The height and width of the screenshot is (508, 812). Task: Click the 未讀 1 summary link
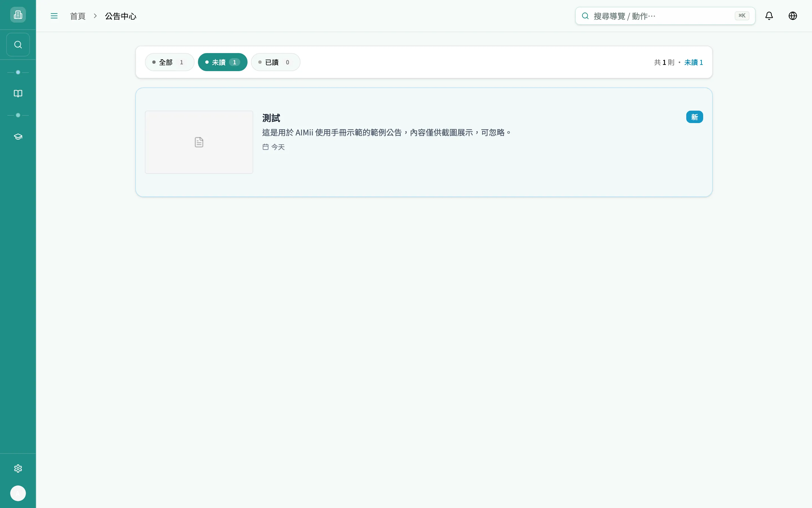coord(694,62)
